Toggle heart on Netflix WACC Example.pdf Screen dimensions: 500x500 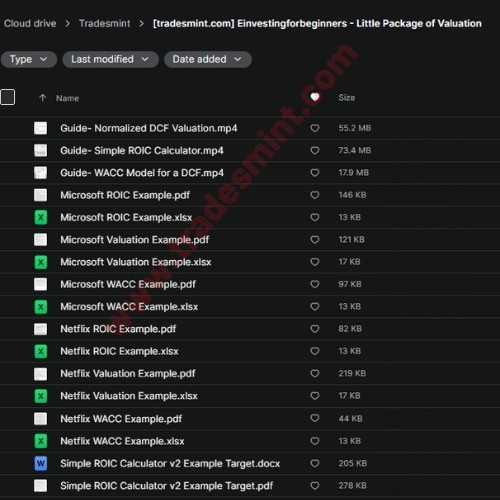click(x=315, y=418)
